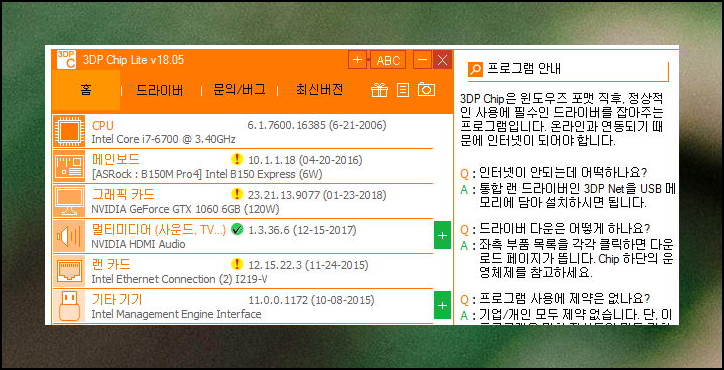
Task: Click the ASRock B150M Pro4 description
Action: 207,174
